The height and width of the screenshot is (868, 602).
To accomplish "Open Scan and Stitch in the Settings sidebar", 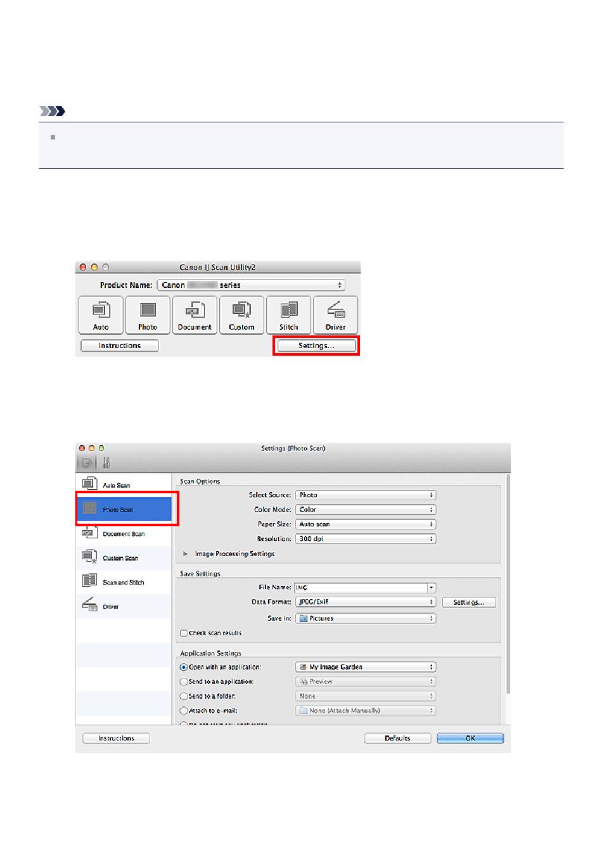I will [124, 582].
